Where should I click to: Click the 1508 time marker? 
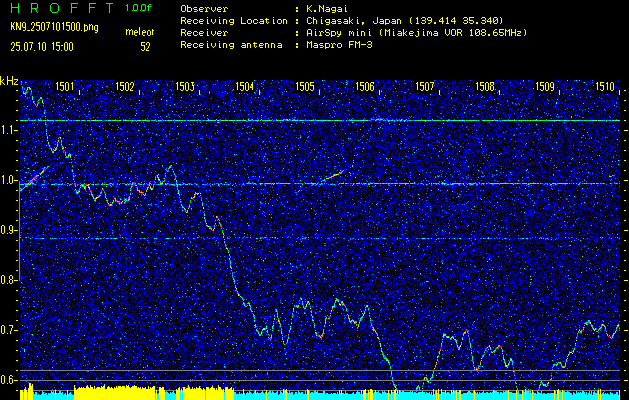tap(485, 86)
